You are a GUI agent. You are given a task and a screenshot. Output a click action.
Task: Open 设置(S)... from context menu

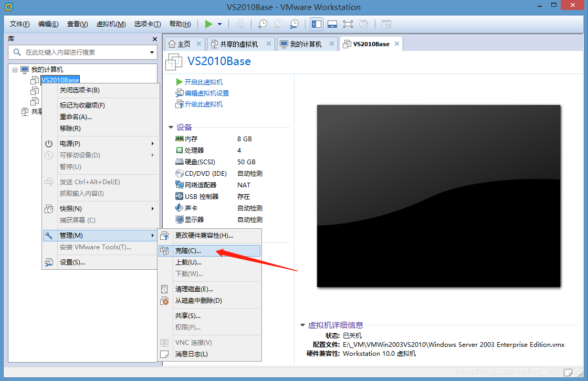pyautogui.click(x=100, y=262)
